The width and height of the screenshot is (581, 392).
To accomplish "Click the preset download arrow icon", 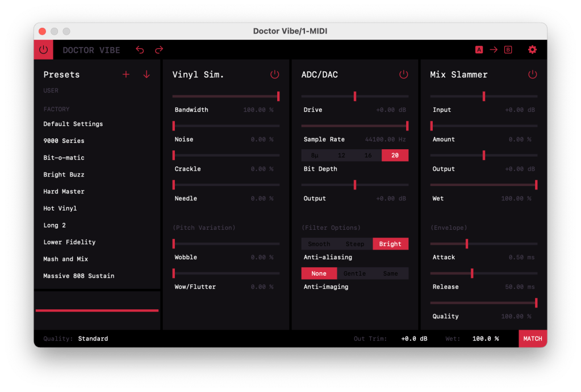I will pyautogui.click(x=147, y=75).
